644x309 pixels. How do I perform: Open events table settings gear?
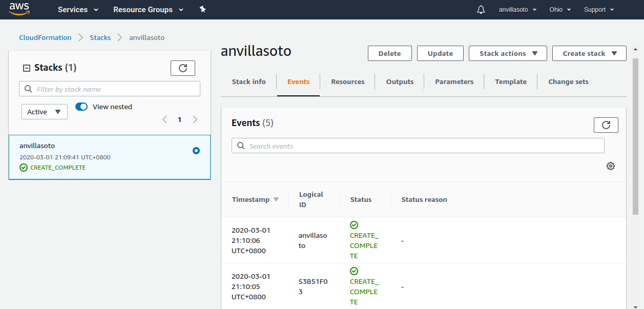click(x=610, y=166)
